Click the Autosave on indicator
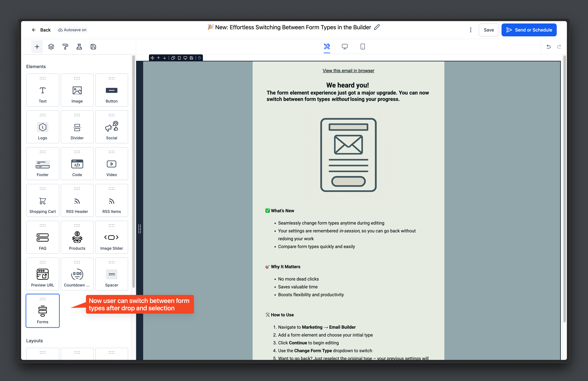 point(72,30)
